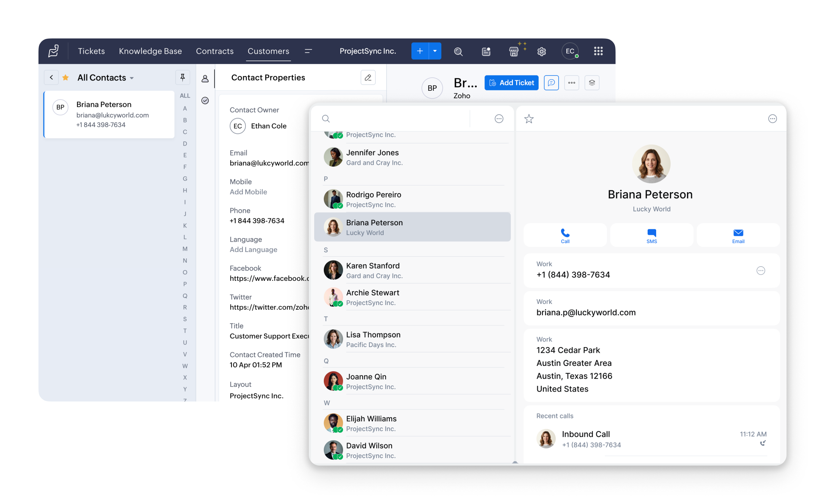The width and height of the screenshot is (825, 504).
Task: Click the edit pencil in Contact Properties
Action: pos(368,78)
